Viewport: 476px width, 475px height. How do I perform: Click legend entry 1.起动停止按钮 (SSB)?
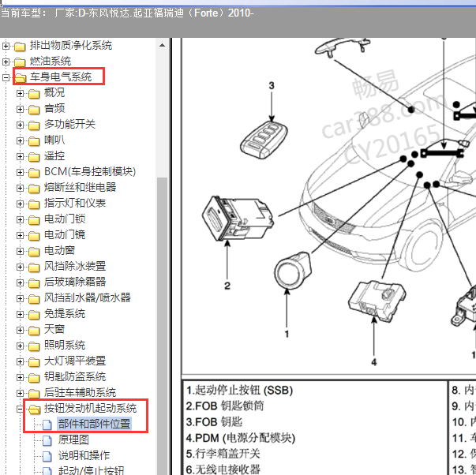tap(239, 390)
